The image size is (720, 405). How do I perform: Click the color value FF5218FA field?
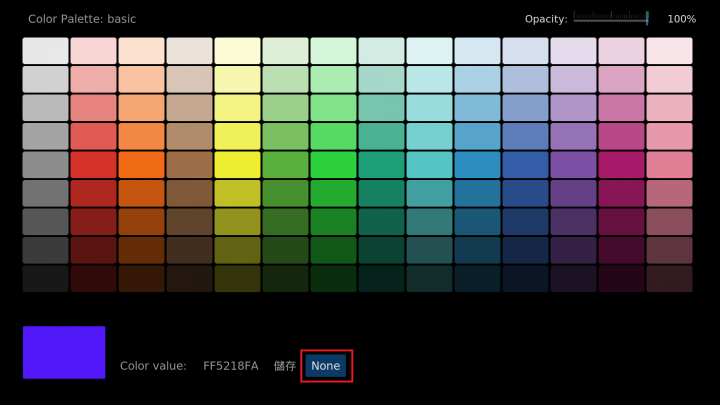click(x=231, y=366)
